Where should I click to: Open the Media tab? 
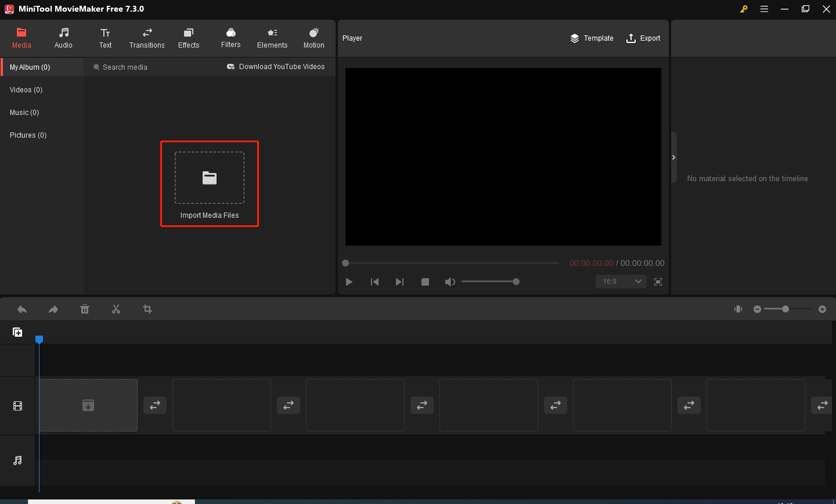[21, 38]
